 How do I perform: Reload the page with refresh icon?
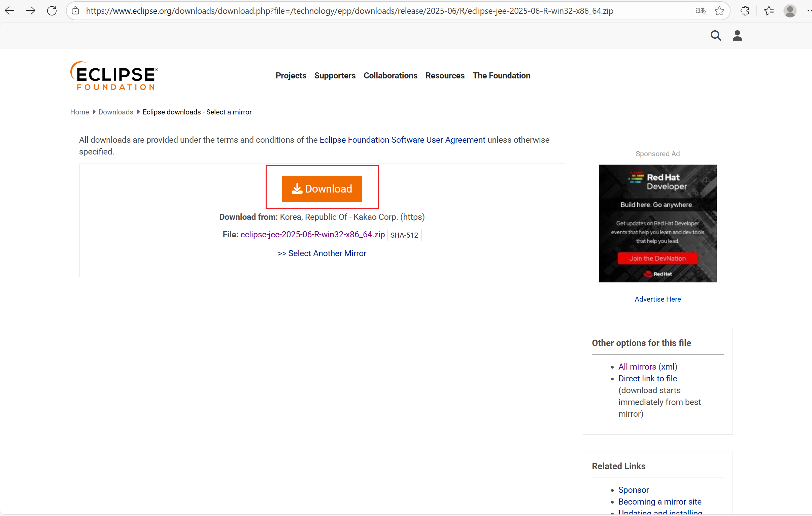pyautogui.click(x=52, y=11)
